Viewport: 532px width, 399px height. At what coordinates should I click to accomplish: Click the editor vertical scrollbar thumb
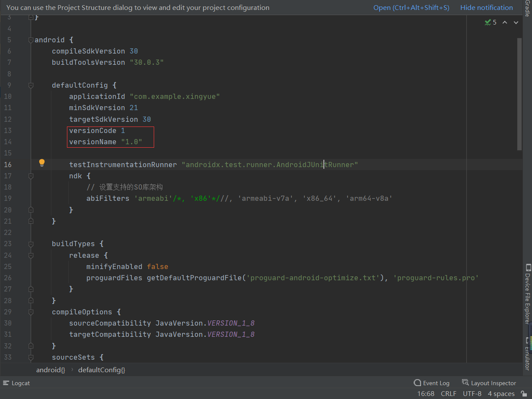pyautogui.click(x=519, y=94)
